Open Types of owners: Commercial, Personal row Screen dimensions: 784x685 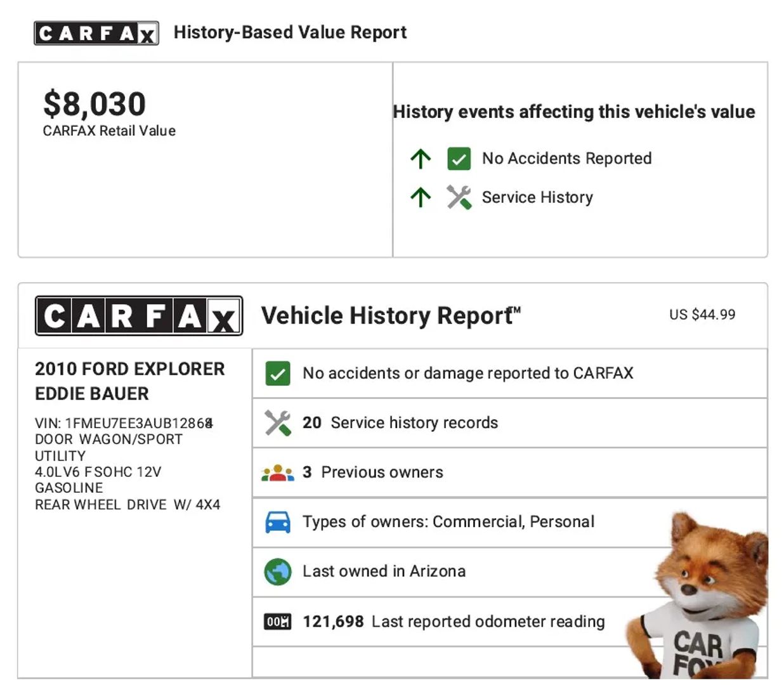509,522
